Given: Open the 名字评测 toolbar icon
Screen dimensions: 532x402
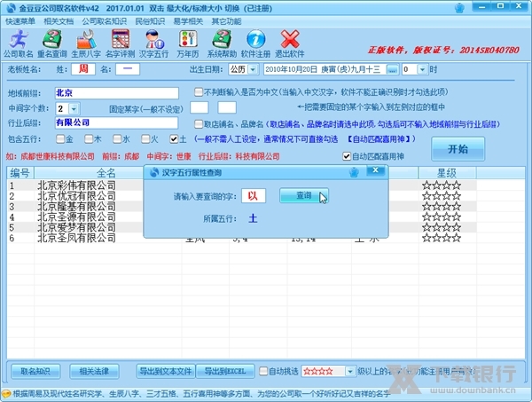Looking at the screenshot, I should (x=120, y=43).
